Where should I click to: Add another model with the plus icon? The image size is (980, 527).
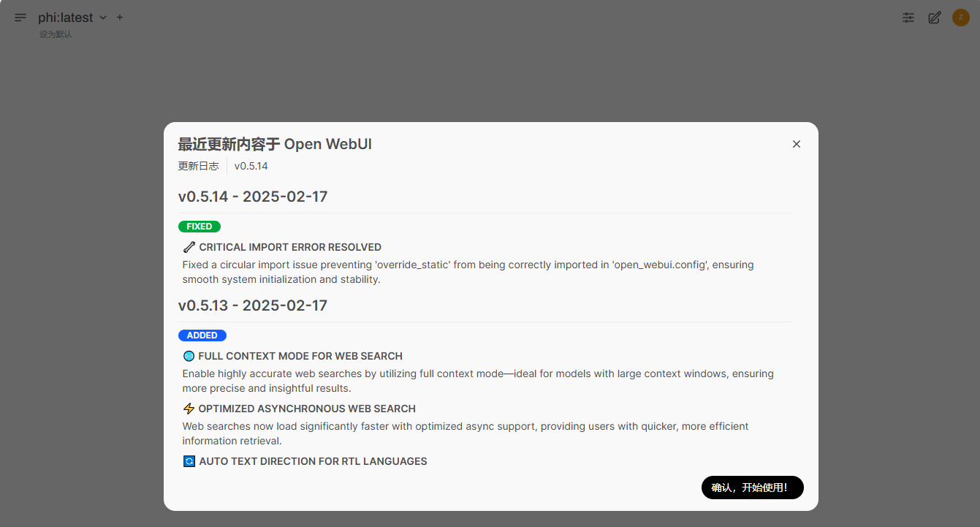pyautogui.click(x=120, y=18)
